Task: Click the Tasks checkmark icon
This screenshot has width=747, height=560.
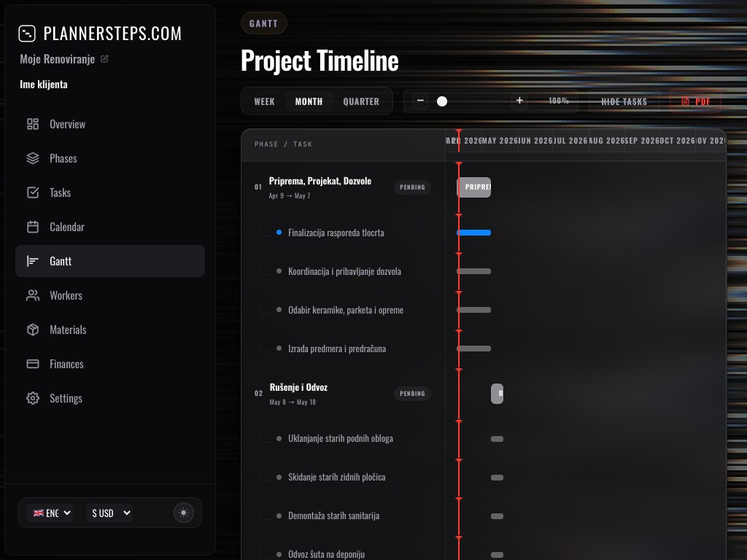Action: [x=32, y=192]
